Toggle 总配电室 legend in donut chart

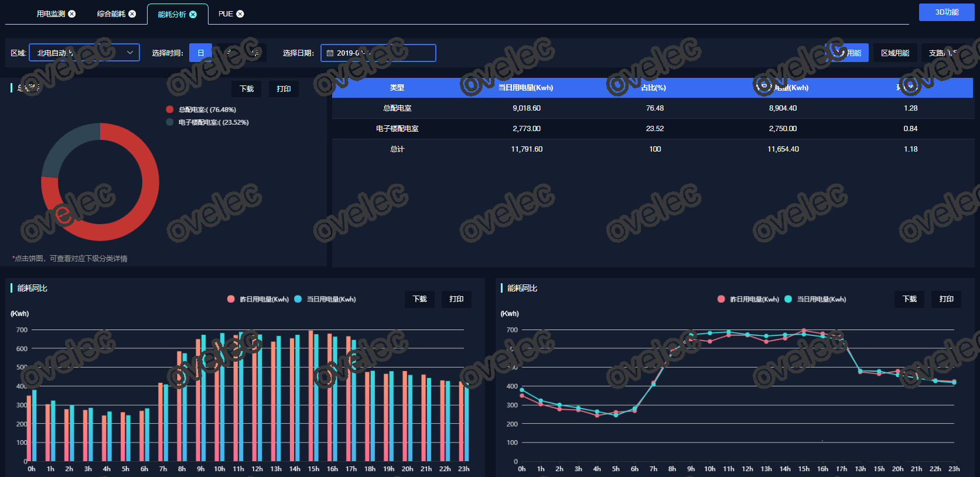[170, 109]
